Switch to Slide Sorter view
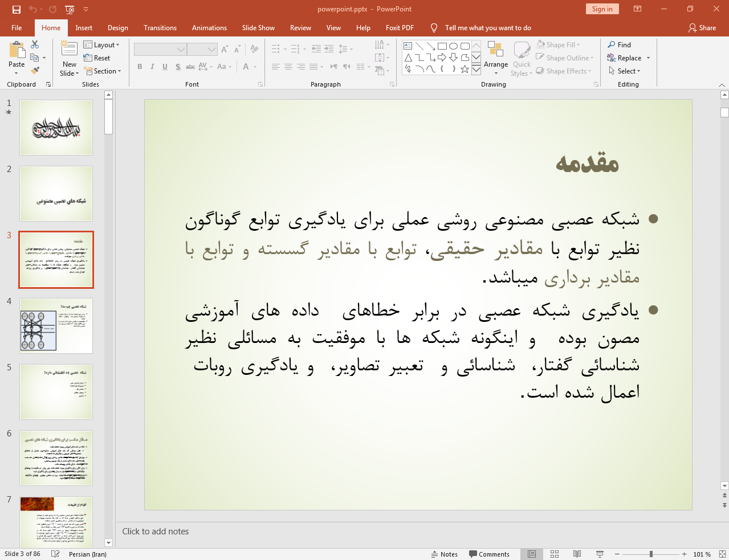The height and width of the screenshot is (560, 729). click(x=555, y=554)
